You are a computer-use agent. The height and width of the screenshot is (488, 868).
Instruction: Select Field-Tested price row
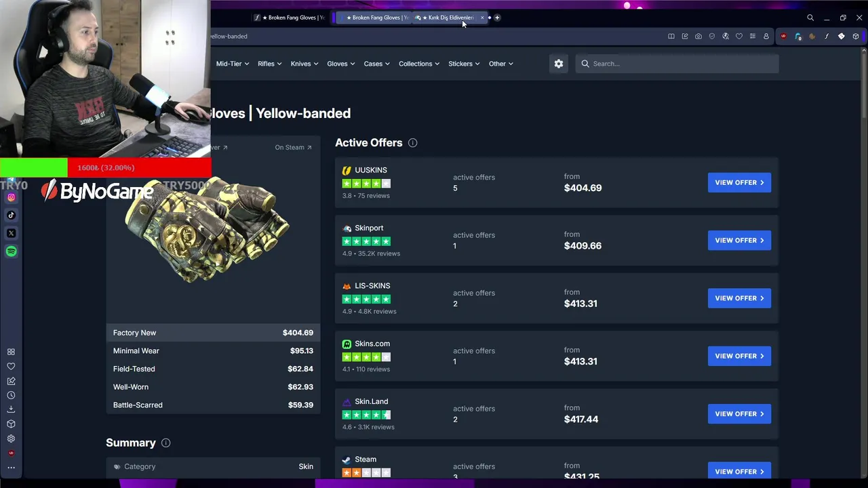click(x=213, y=369)
